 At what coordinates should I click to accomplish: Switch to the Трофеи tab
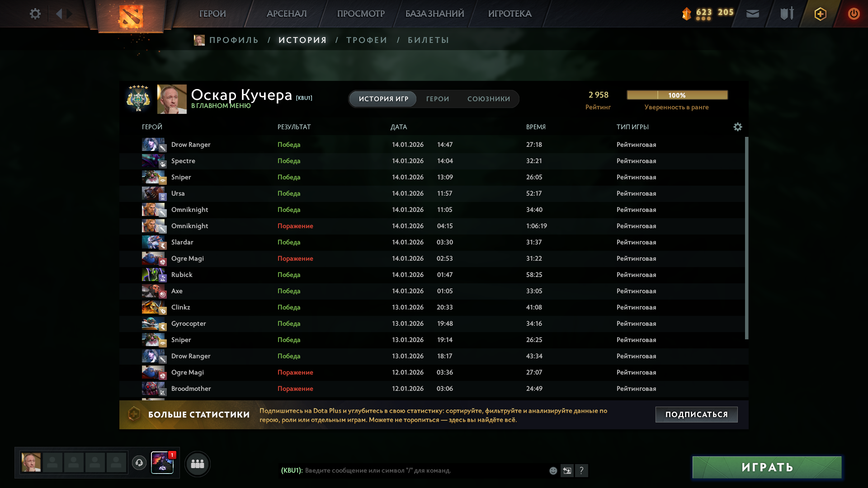367,40
